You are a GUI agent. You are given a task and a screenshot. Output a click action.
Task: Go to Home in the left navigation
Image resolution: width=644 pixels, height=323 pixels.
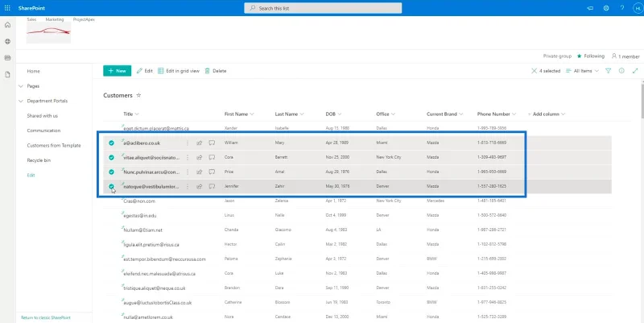[x=33, y=71]
